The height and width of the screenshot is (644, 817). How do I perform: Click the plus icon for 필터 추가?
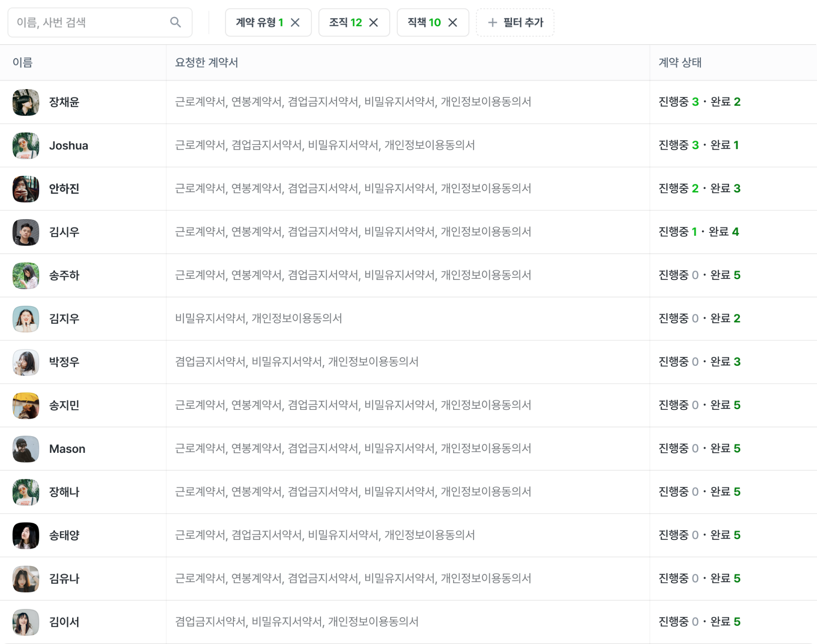[492, 23]
